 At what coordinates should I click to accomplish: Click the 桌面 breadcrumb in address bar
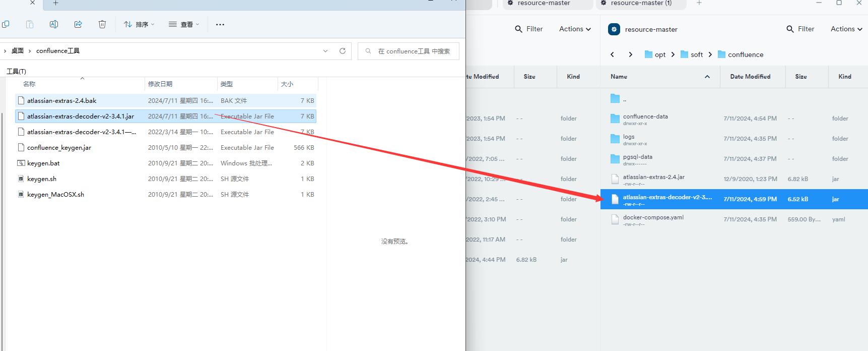coord(18,51)
